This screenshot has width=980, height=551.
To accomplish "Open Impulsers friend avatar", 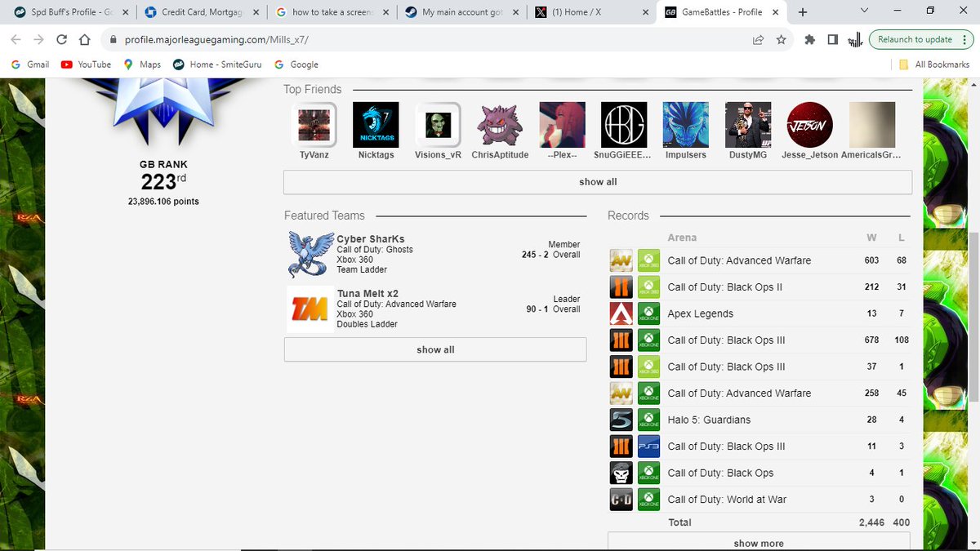I will pos(686,125).
